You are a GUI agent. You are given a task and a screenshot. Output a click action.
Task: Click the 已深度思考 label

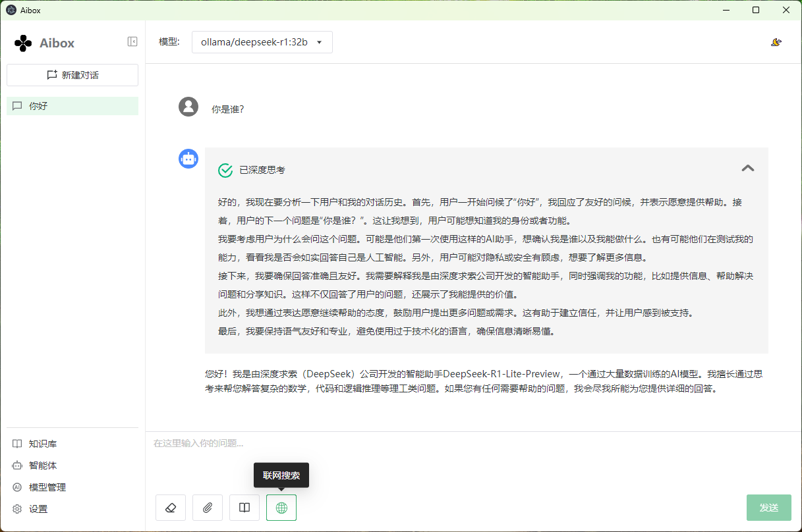pyautogui.click(x=262, y=171)
